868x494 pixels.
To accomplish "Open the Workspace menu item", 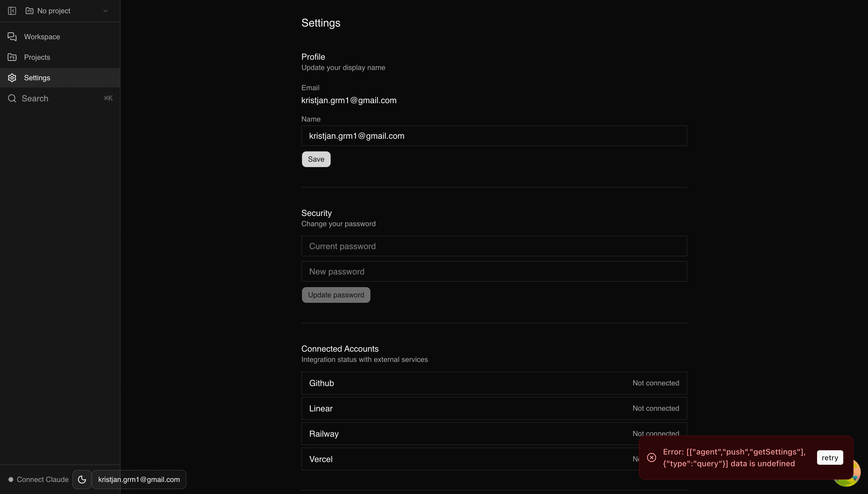I will tap(60, 37).
